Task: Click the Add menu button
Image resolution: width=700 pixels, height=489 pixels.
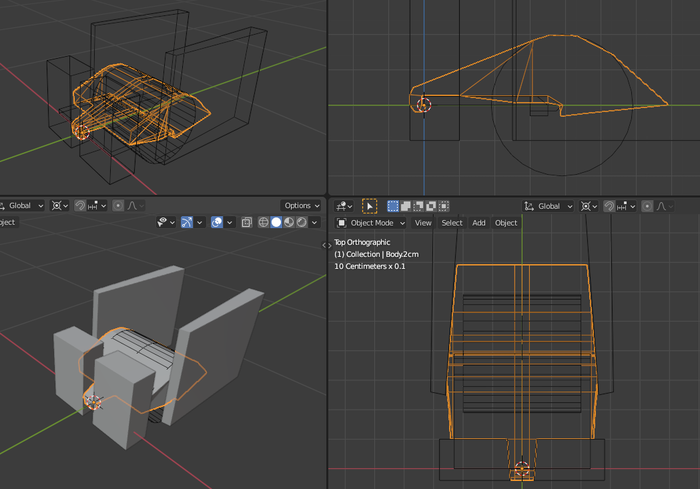Action: [479, 223]
